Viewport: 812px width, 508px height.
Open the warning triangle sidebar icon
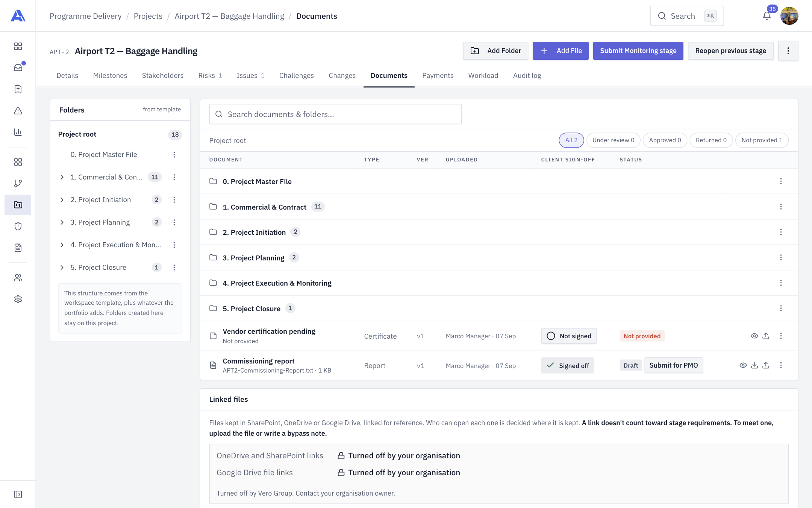click(x=18, y=111)
